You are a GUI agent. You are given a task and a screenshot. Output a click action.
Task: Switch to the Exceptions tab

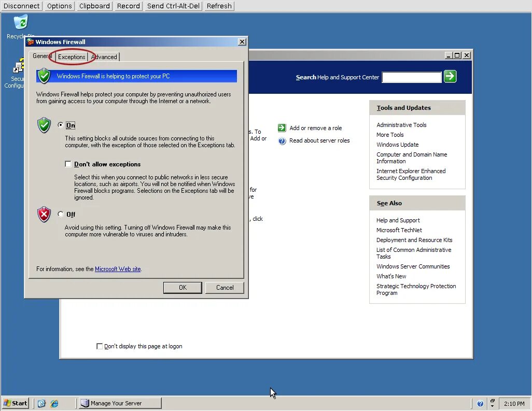[72, 56]
